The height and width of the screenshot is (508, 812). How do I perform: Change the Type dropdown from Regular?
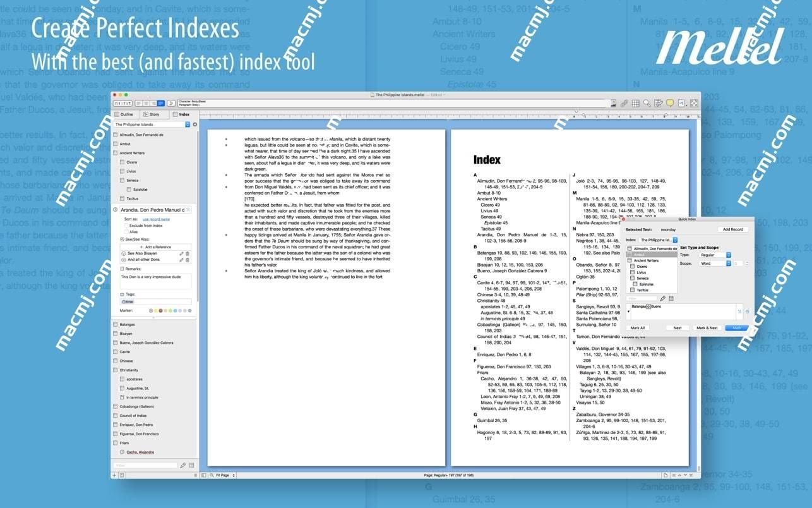click(x=715, y=255)
